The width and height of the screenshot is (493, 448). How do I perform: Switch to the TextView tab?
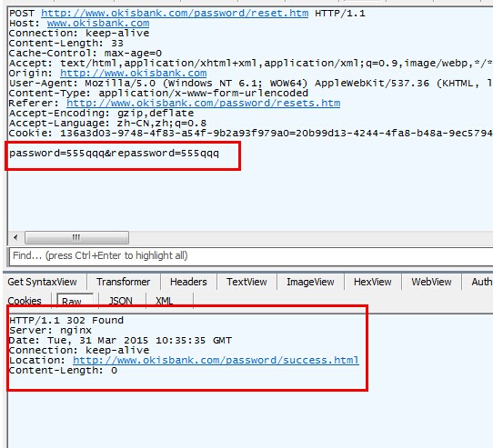[246, 282]
